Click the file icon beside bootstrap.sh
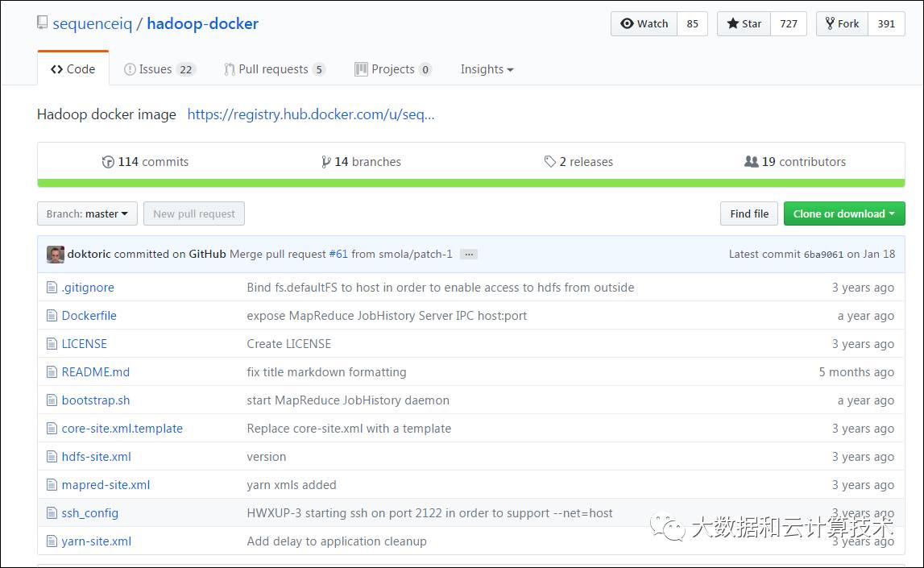The height and width of the screenshot is (568, 924). tap(52, 400)
